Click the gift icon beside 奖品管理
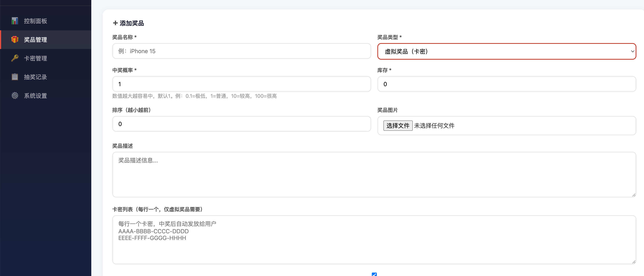644x276 pixels. pos(15,39)
